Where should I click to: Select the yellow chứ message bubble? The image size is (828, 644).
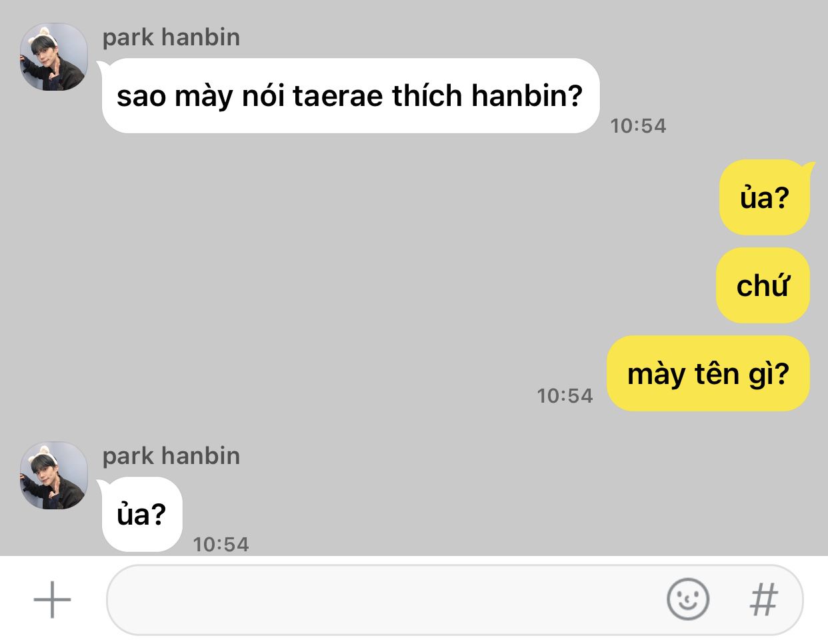pyautogui.click(x=763, y=285)
